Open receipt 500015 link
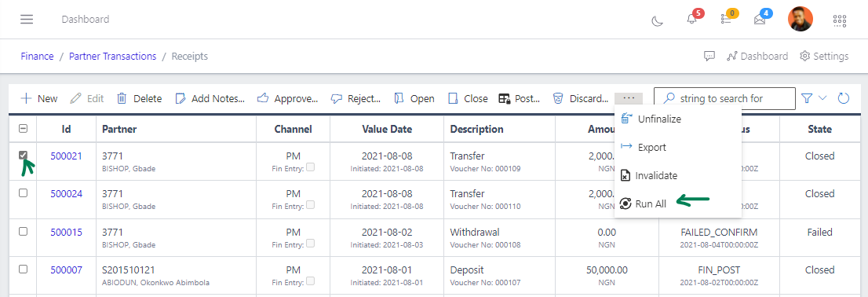This screenshot has height=297, width=868. click(66, 232)
